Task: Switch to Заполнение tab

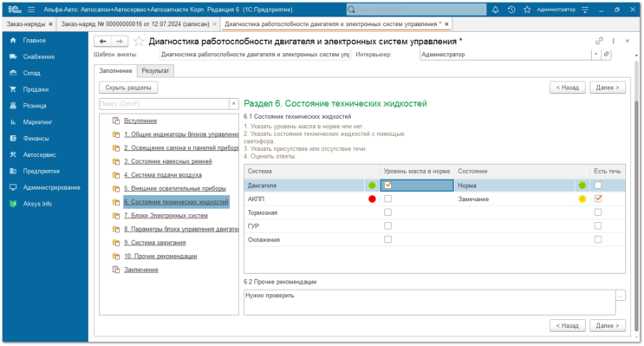Action: click(x=115, y=71)
